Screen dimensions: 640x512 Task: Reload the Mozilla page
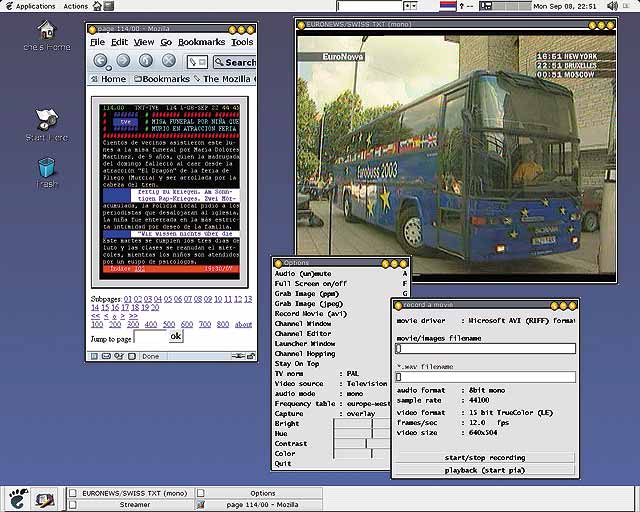tap(146, 60)
